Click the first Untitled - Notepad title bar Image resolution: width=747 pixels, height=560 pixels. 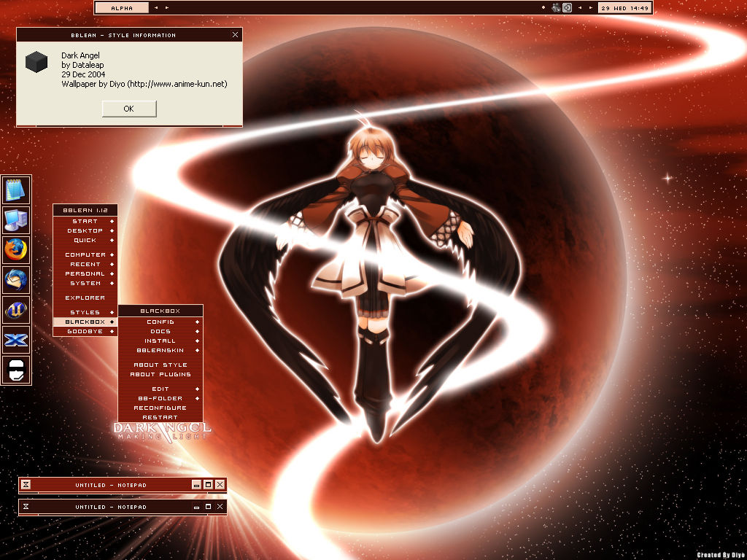[111, 485]
